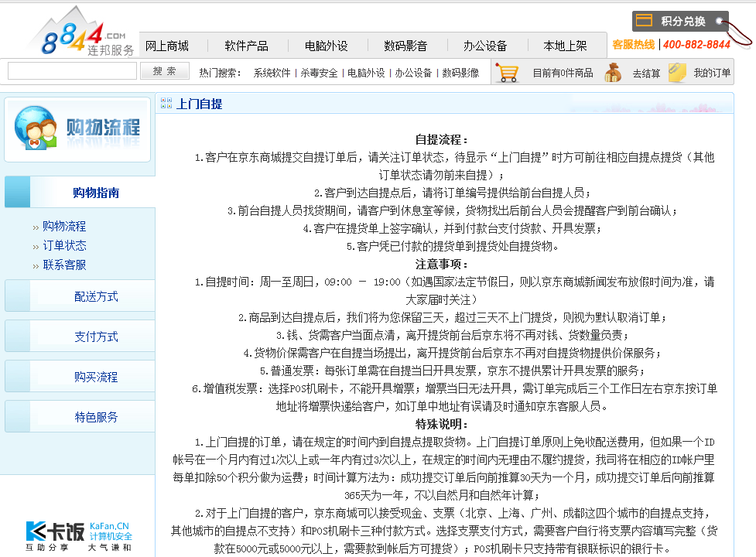Click hot search link 办公设备
The height and width of the screenshot is (557, 756).
[414, 73]
